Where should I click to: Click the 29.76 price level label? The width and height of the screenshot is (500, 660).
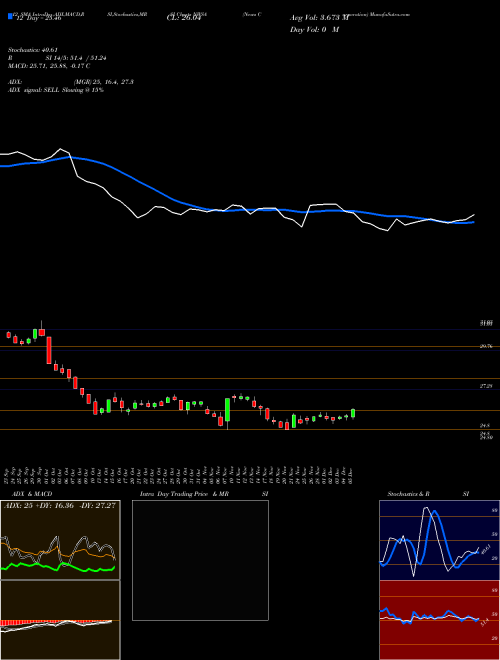(x=486, y=346)
